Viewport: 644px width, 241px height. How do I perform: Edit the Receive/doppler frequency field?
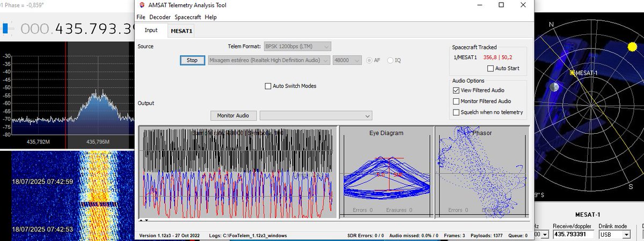point(573,235)
